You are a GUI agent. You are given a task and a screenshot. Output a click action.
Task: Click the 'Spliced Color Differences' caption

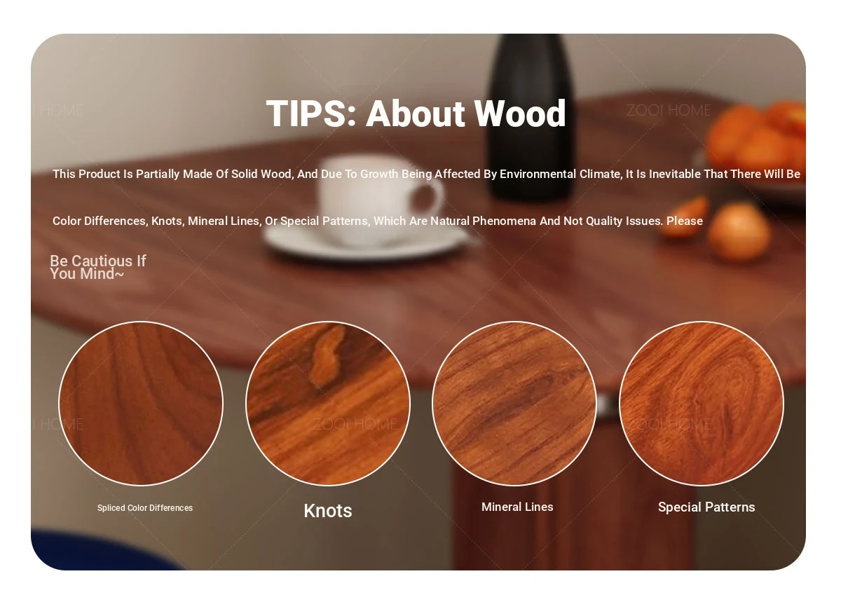[x=145, y=508]
